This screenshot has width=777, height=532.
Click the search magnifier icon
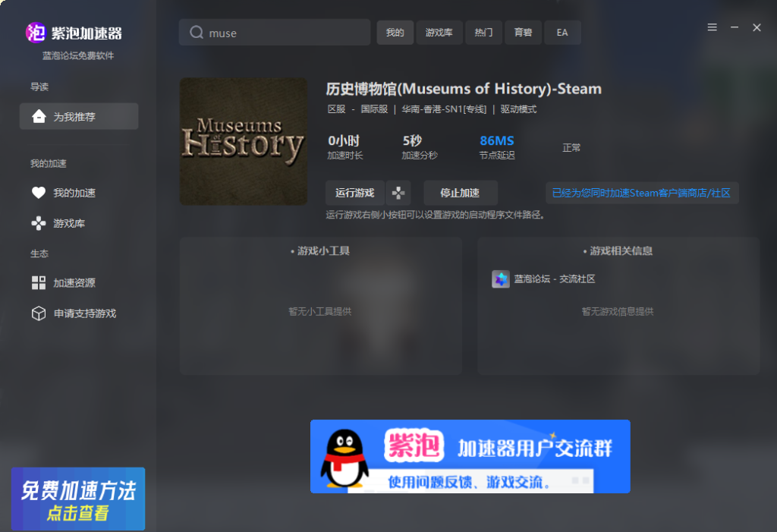(197, 32)
